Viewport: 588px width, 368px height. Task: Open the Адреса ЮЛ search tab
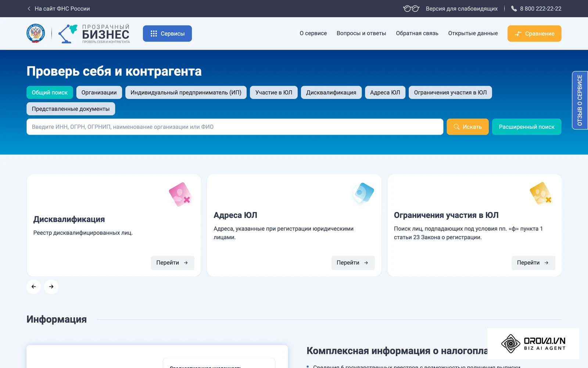coord(385,92)
